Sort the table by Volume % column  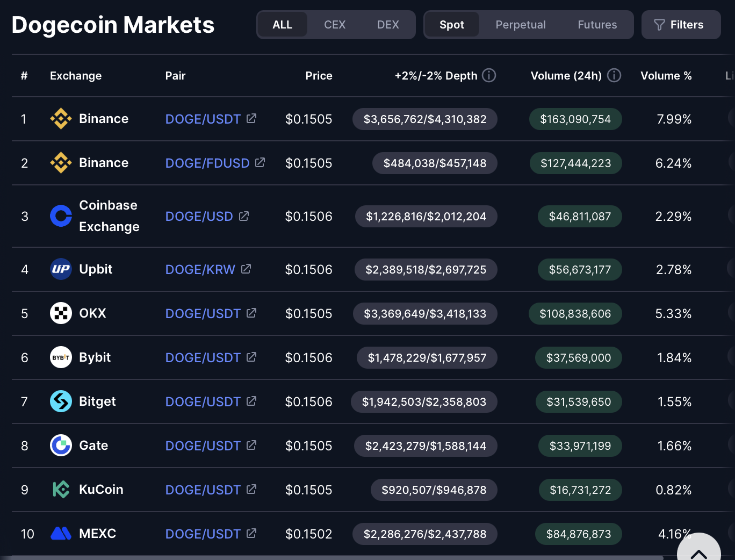[x=666, y=76]
